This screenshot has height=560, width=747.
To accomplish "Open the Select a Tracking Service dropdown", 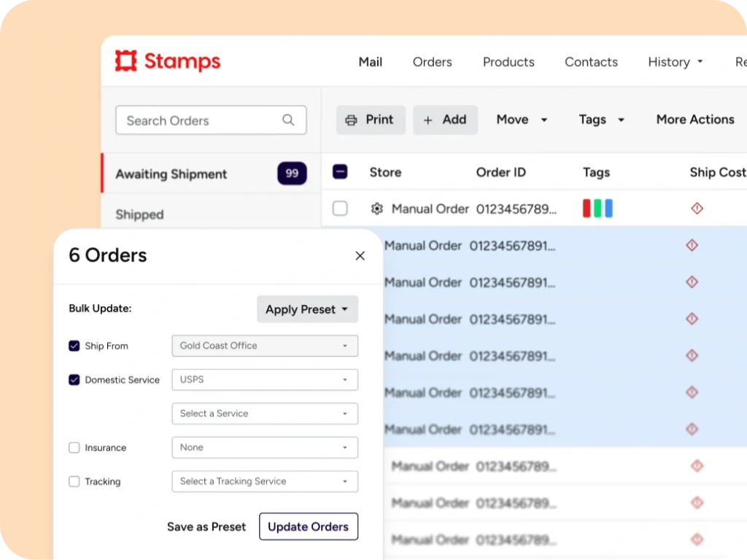I will click(265, 481).
